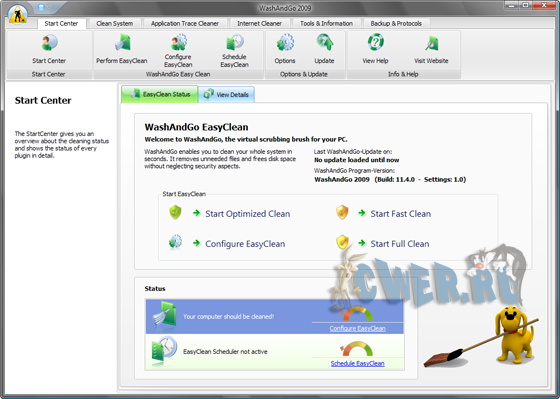Click the 'No update loaded until now' text
This screenshot has width=560, height=399.
coord(356,160)
